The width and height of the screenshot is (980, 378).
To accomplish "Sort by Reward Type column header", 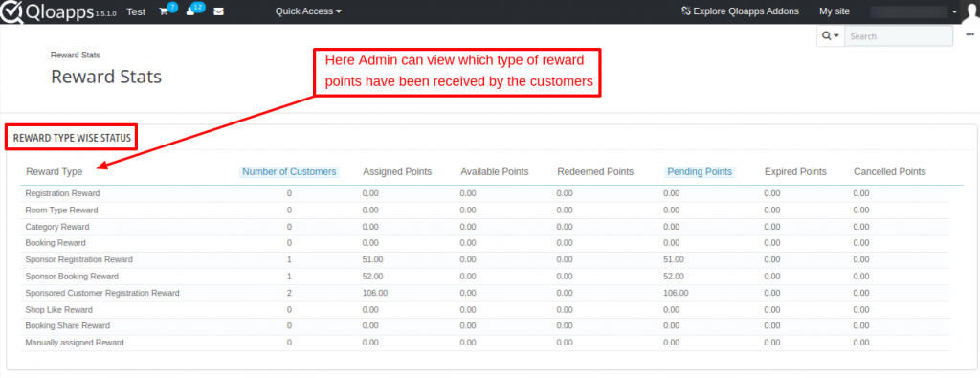I will 55,172.
